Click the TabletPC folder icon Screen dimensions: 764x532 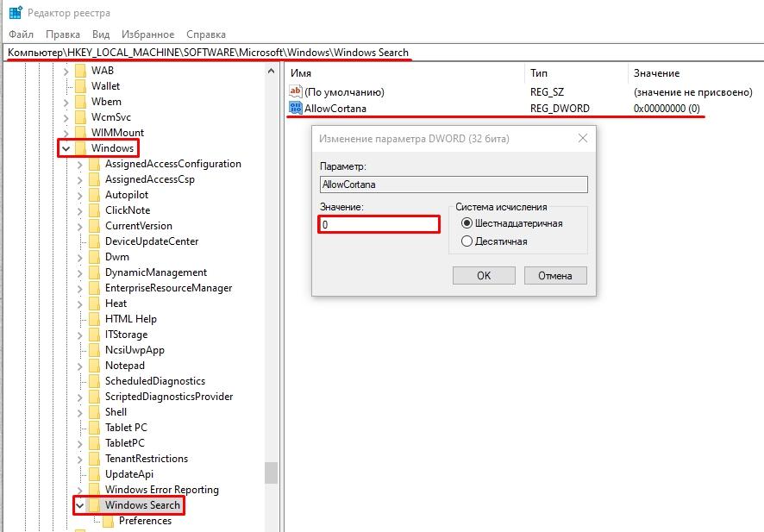(95, 443)
